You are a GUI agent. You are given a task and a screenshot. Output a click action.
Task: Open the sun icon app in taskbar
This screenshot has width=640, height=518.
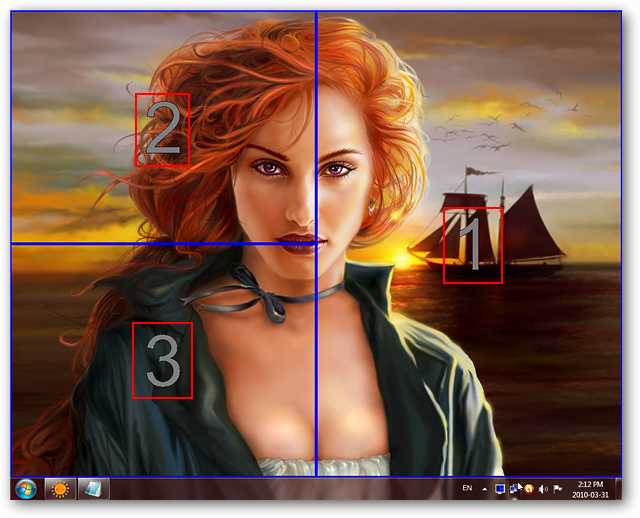[60, 489]
